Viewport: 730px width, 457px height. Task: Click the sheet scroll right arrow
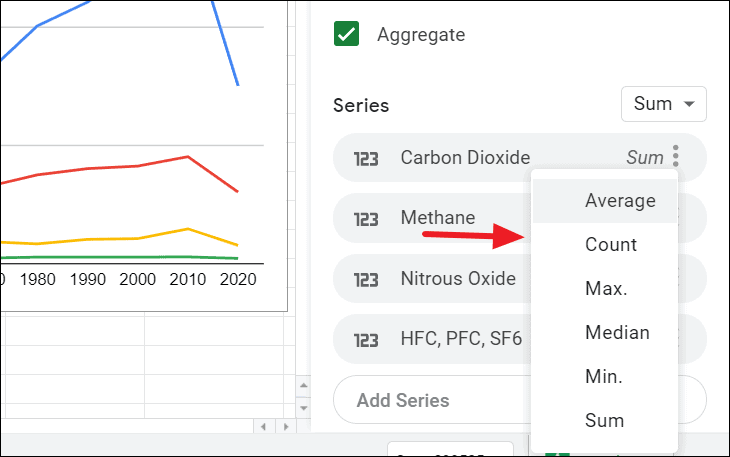(x=286, y=427)
